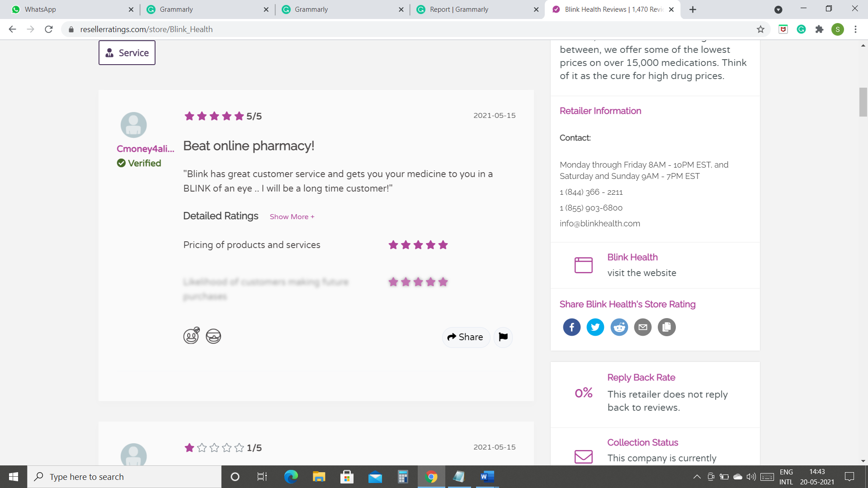Reload the current page
The height and width of the screenshot is (488, 868).
49,29
